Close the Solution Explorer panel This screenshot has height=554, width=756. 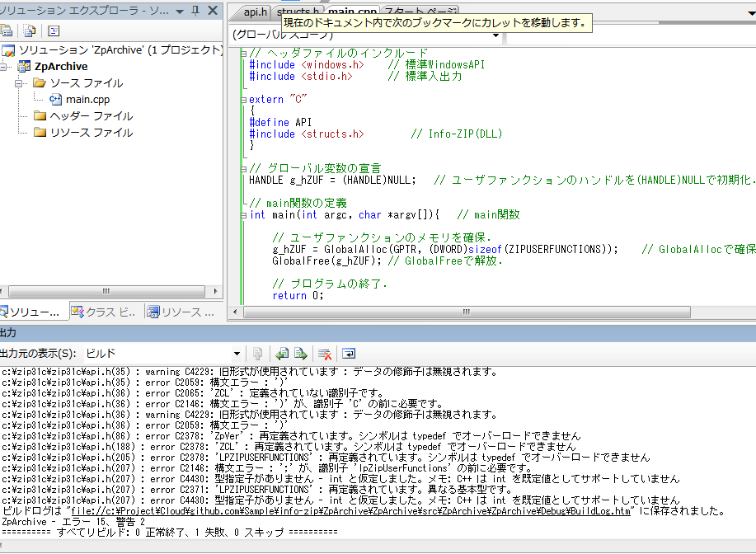[213, 11]
